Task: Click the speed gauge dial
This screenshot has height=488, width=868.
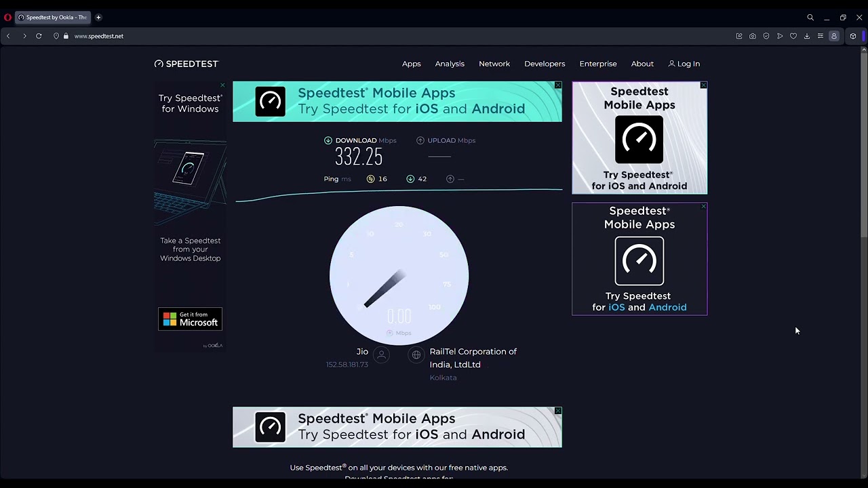Action: point(399,275)
